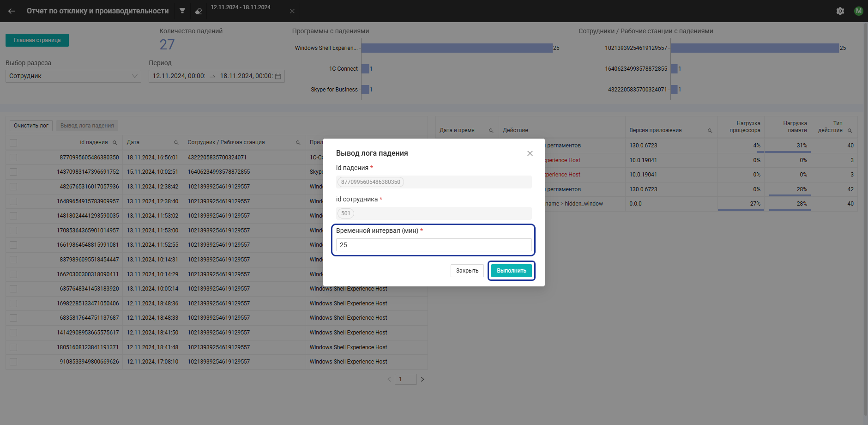Go back with the left arrow icon

click(12, 11)
